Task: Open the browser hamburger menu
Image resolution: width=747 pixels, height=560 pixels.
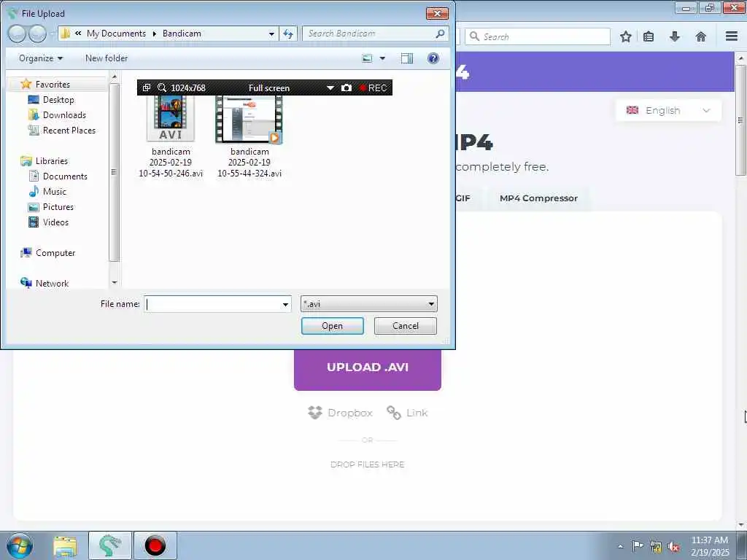Action: click(x=732, y=36)
